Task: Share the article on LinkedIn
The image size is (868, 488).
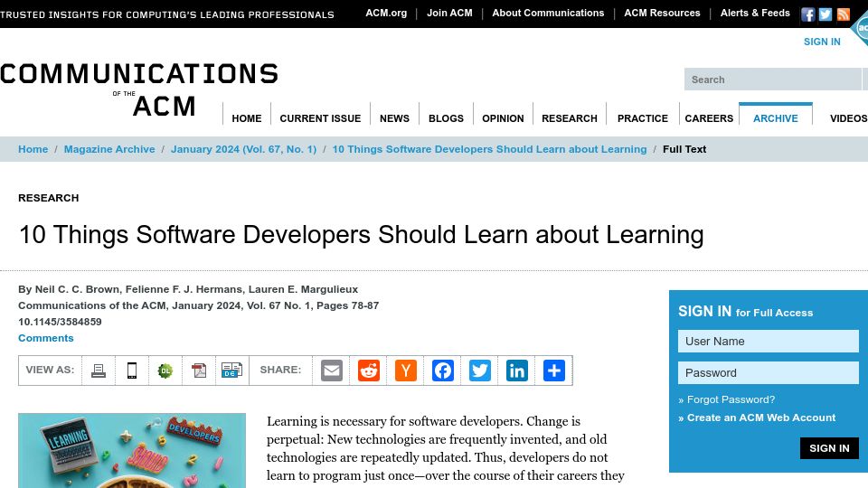Action: coord(517,371)
